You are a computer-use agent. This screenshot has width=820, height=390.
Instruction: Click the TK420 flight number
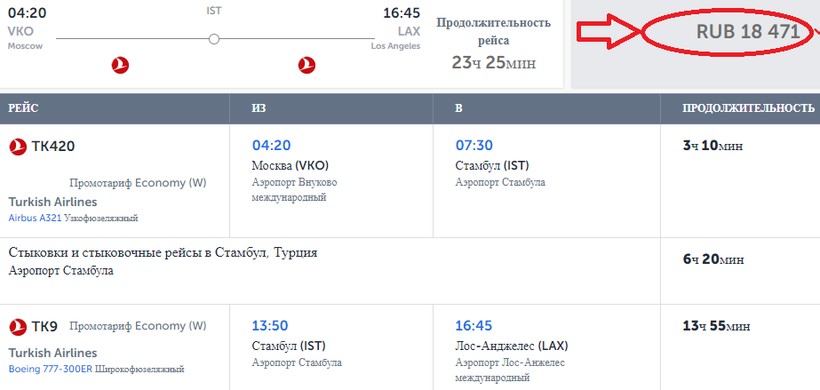(x=53, y=147)
